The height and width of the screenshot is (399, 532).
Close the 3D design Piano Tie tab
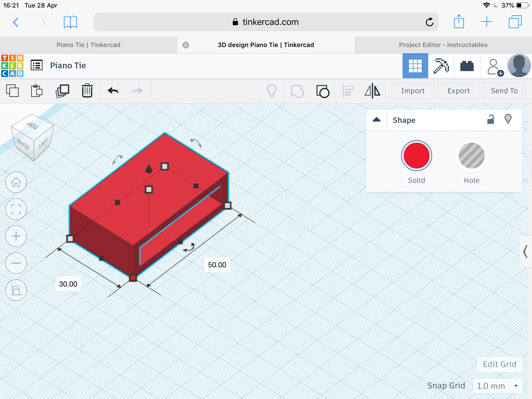(x=186, y=45)
